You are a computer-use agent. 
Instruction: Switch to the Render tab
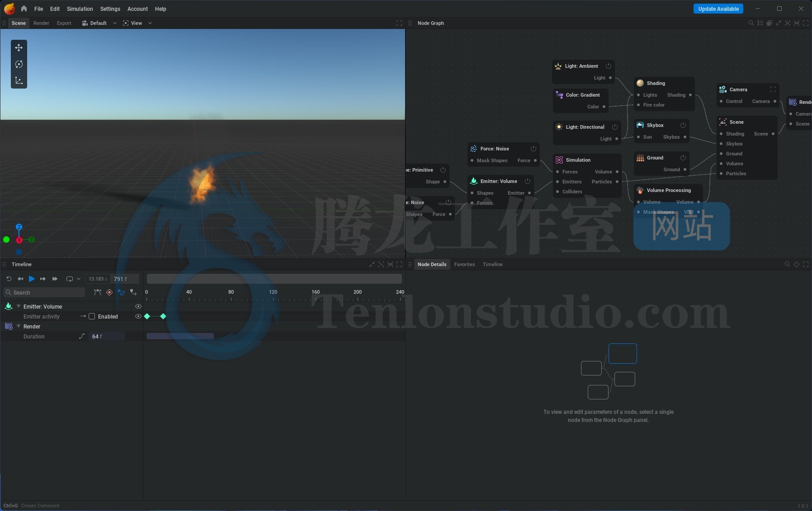point(41,23)
